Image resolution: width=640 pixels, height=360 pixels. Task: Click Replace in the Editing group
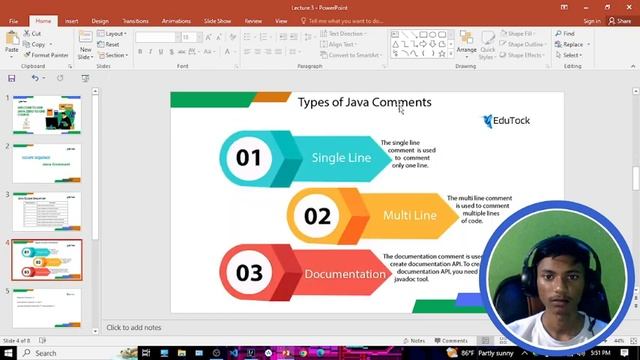[569, 44]
